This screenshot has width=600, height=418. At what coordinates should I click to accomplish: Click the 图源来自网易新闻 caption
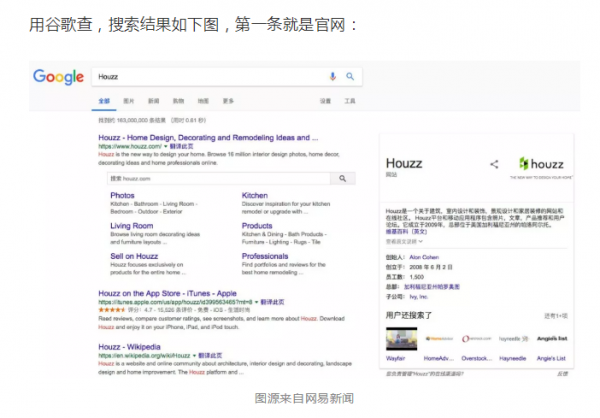coord(304,398)
